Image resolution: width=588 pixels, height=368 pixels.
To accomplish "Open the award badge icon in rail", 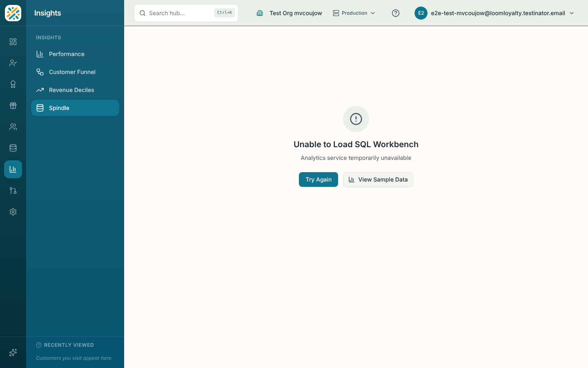I will tap(13, 84).
